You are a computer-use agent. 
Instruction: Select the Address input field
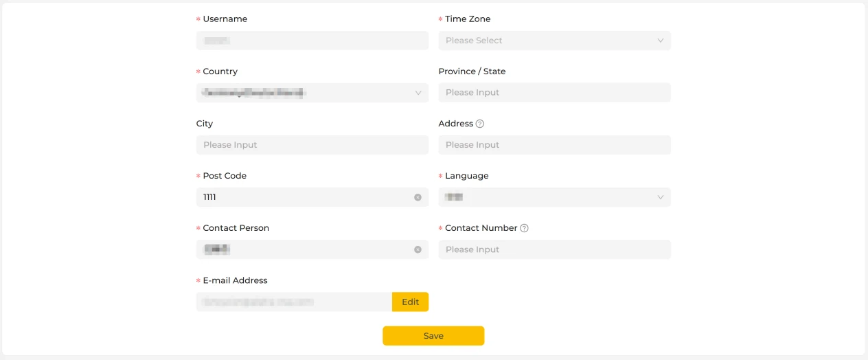[555, 145]
